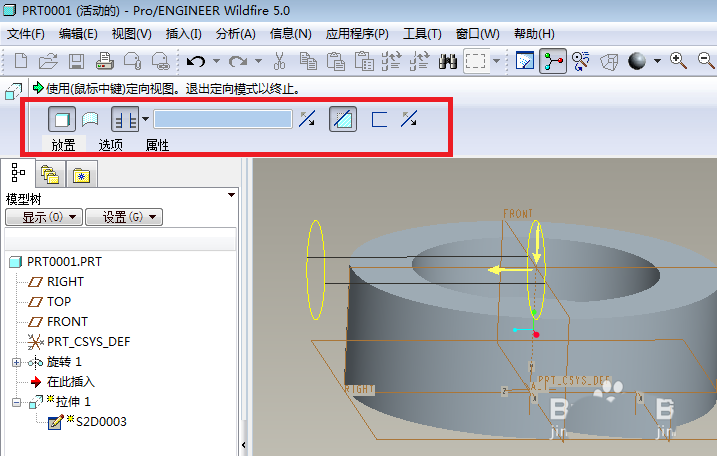This screenshot has height=456, width=717.
Task: Undo the last action
Action: (x=196, y=61)
